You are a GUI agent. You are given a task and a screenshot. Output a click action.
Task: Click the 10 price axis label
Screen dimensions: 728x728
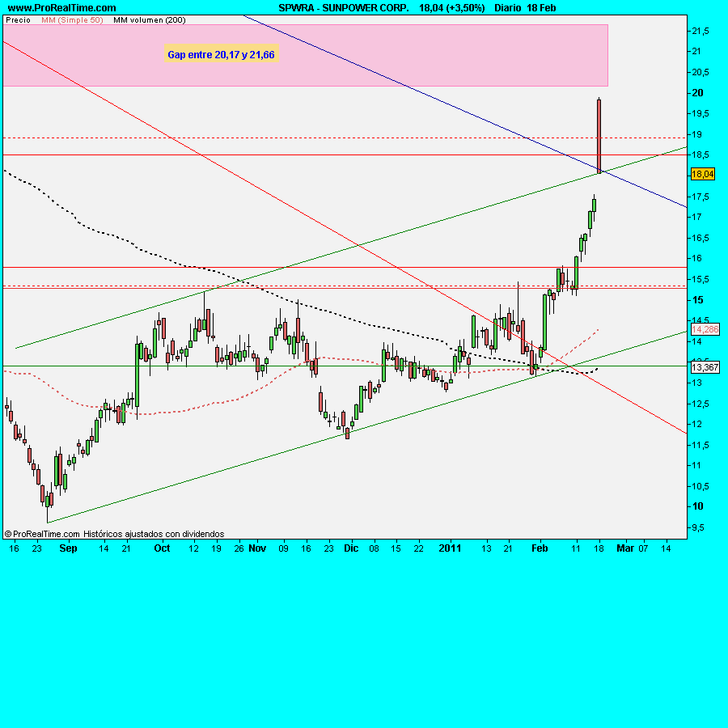pyautogui.click(x=698, y=506)
